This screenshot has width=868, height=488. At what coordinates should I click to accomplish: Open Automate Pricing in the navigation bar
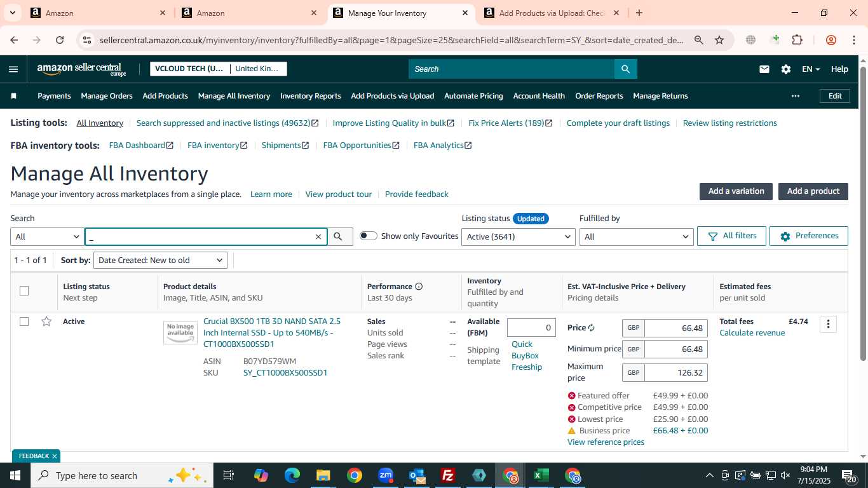[x=473, y=96]
